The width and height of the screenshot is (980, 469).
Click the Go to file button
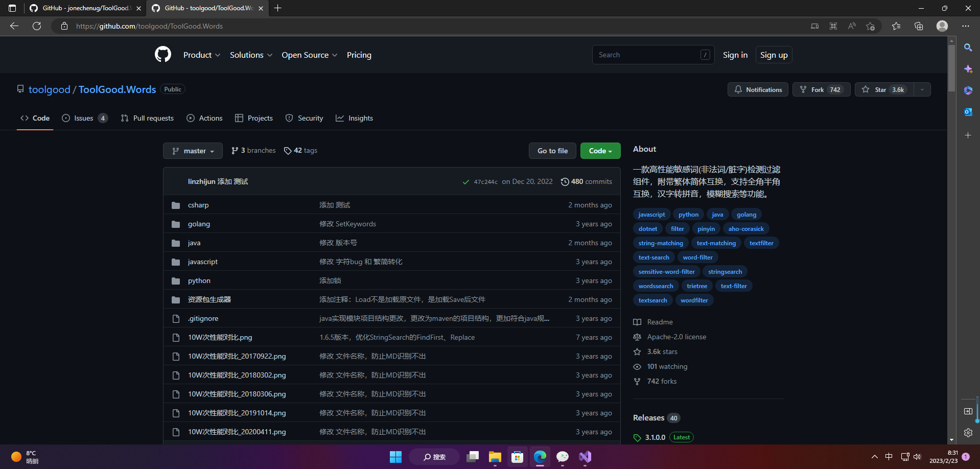[x=552, y=150]
